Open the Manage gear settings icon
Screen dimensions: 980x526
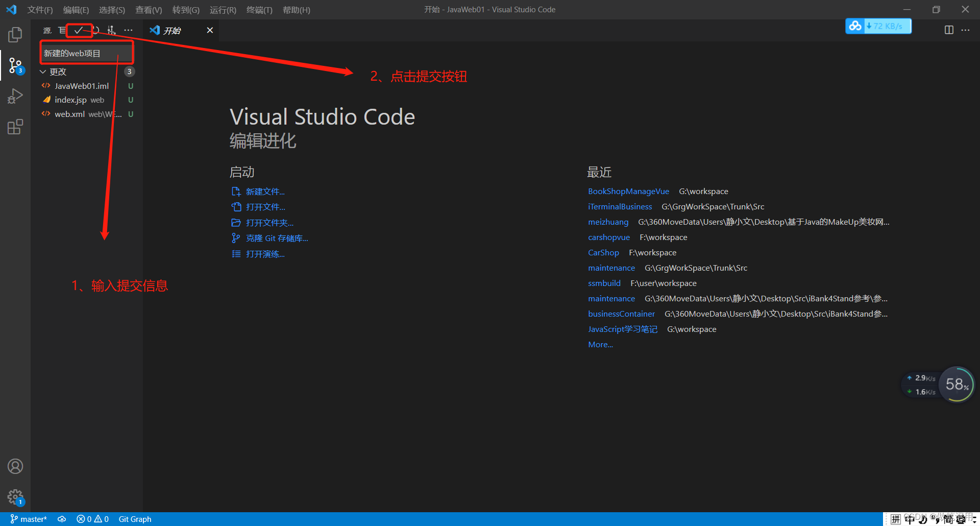(x=15, y=496)
